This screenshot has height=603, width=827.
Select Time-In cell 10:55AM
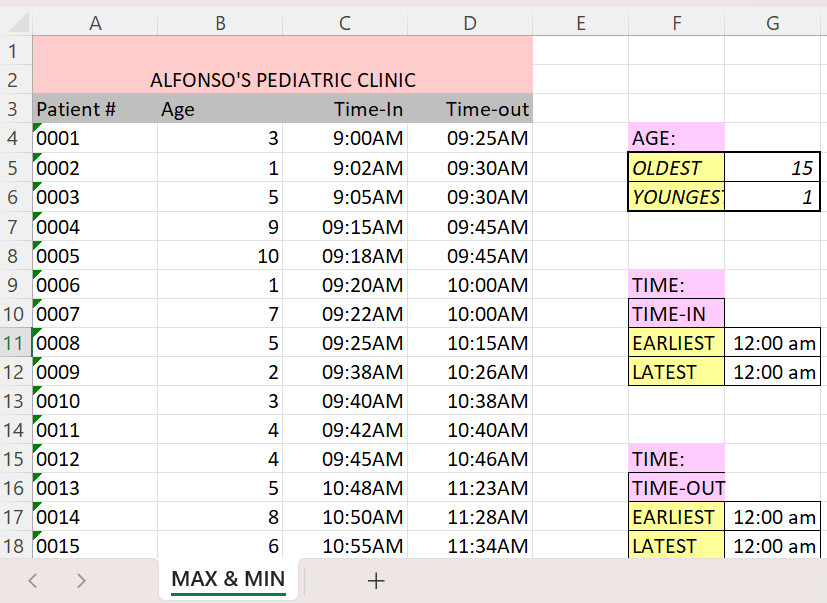345,545
